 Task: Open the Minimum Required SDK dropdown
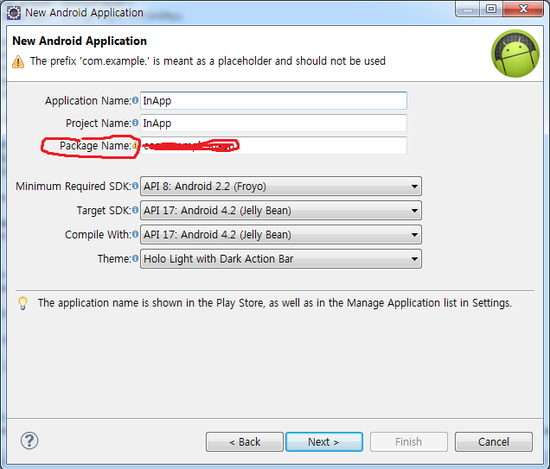coord(281,186)
